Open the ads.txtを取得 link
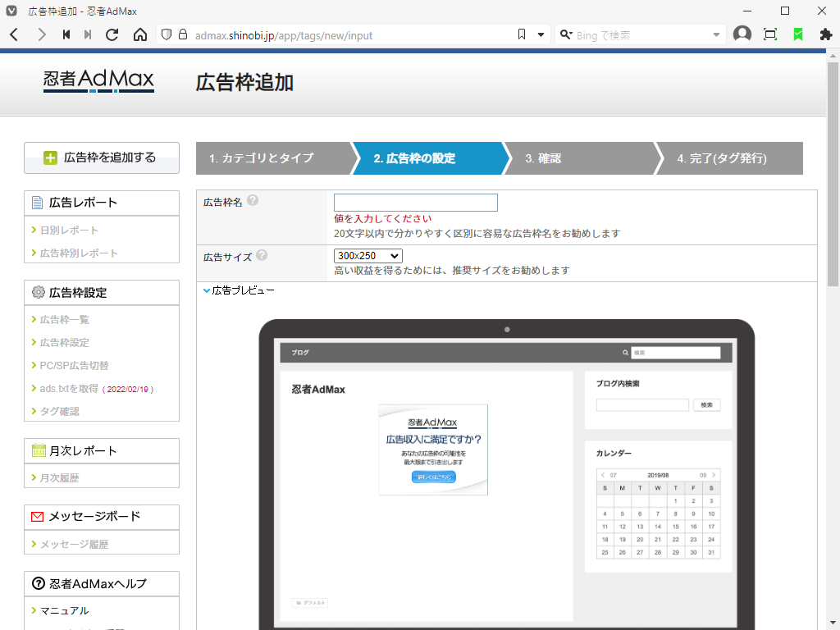 [69, 388]
